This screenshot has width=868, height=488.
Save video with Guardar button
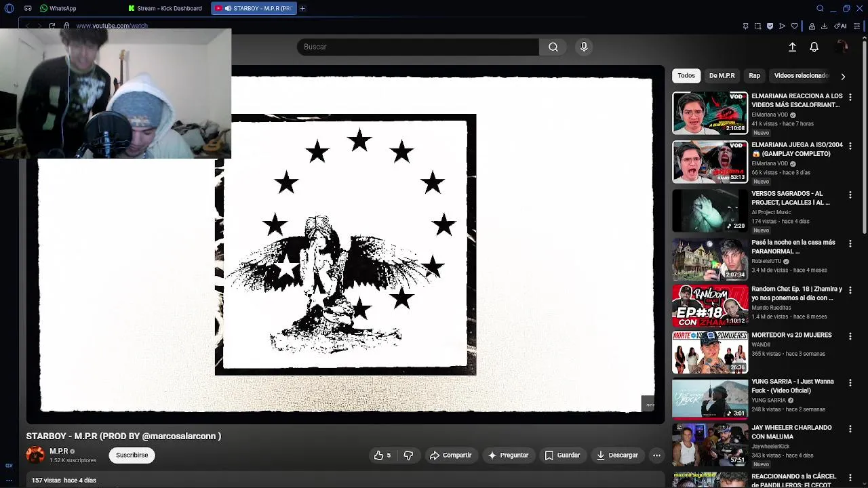tap(562, 455)
